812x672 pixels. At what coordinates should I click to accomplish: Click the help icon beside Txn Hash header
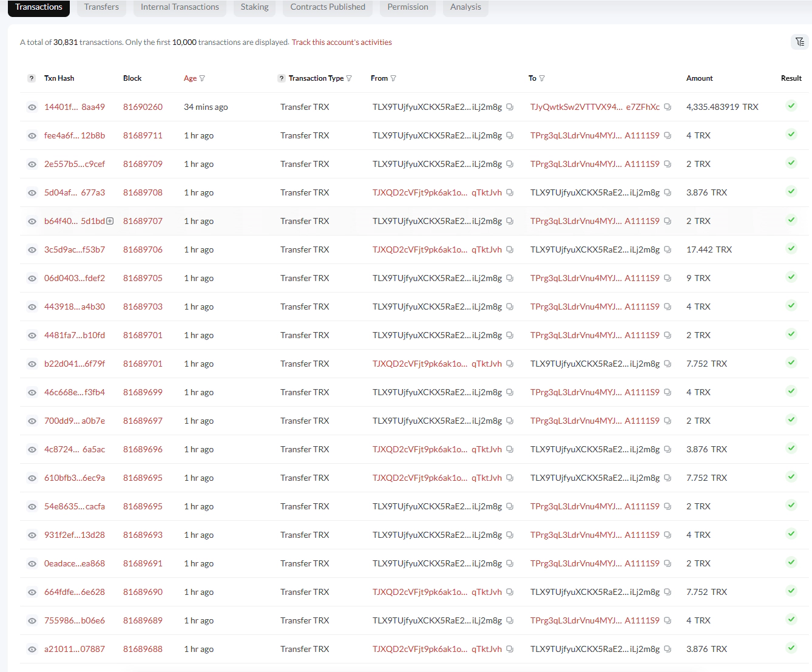click(x=32, y=78)
